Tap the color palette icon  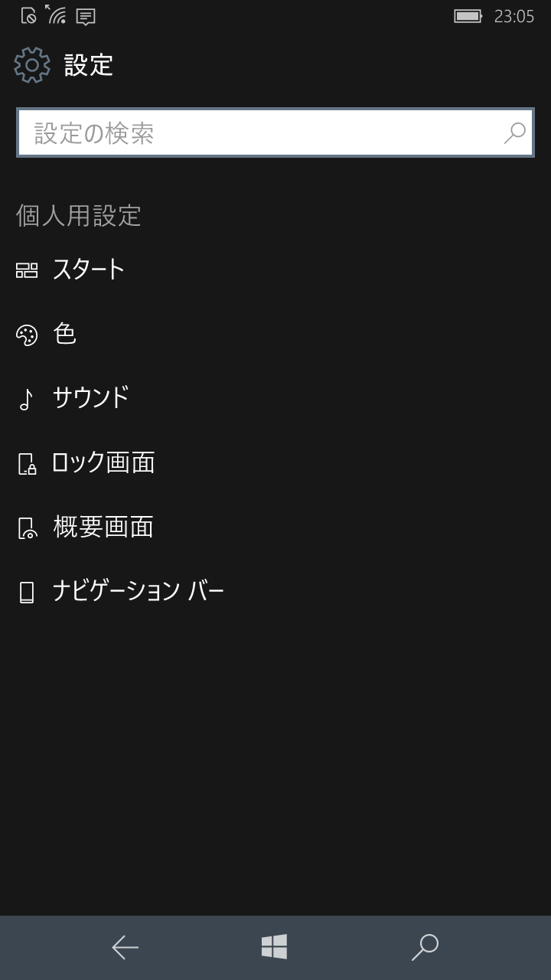pos(27,335)
